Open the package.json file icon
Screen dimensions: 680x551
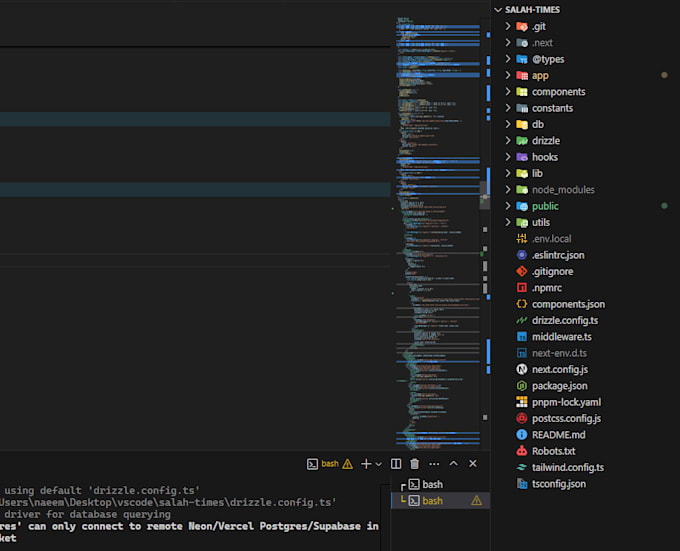(521, 385)
